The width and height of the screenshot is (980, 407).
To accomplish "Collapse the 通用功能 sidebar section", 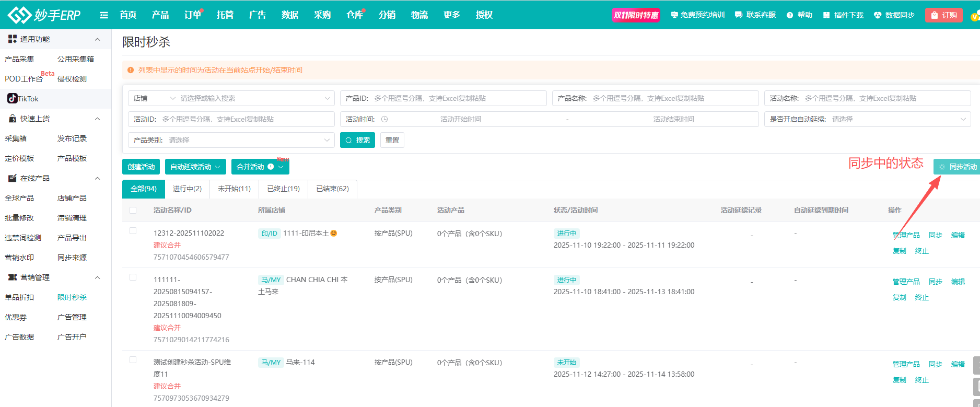I will pyautogui.click(x=97, y=39).
